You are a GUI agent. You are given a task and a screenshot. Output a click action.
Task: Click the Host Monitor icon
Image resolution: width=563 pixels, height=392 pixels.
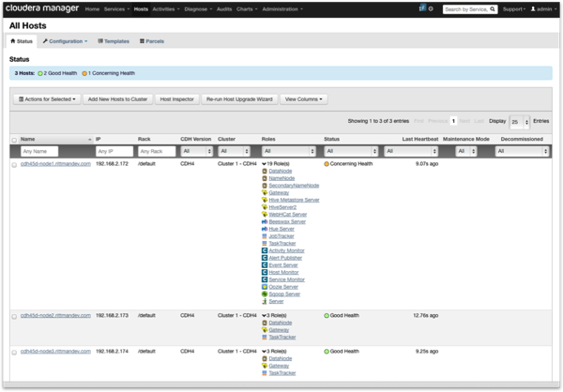[x=265, y=272]
